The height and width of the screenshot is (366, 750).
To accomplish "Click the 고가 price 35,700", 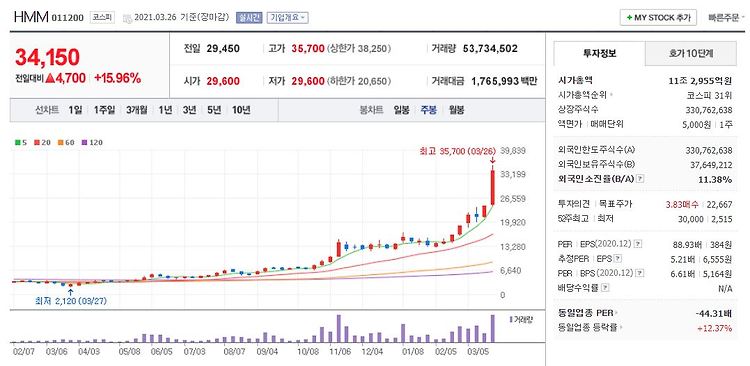I will [308, 49].
